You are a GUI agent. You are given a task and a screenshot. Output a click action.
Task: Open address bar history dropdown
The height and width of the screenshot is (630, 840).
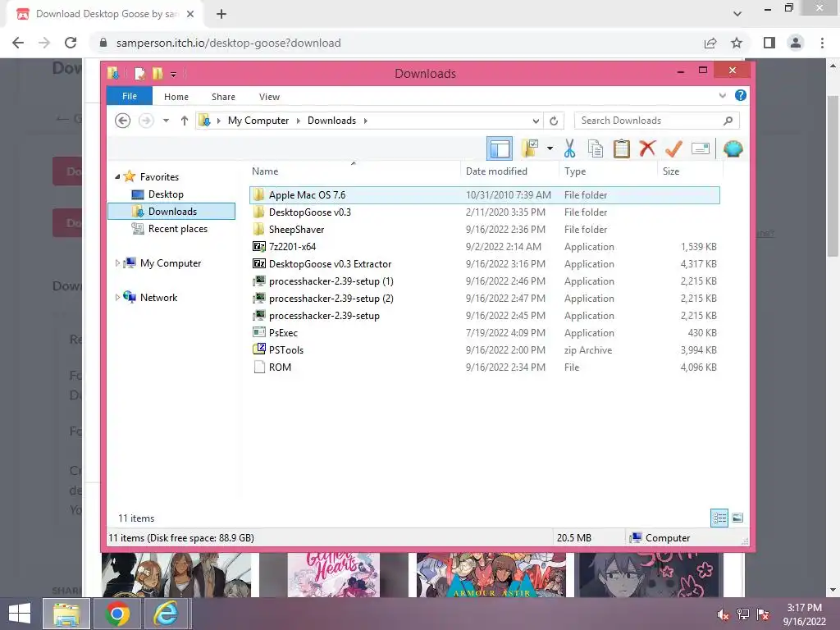click(536, 121)
